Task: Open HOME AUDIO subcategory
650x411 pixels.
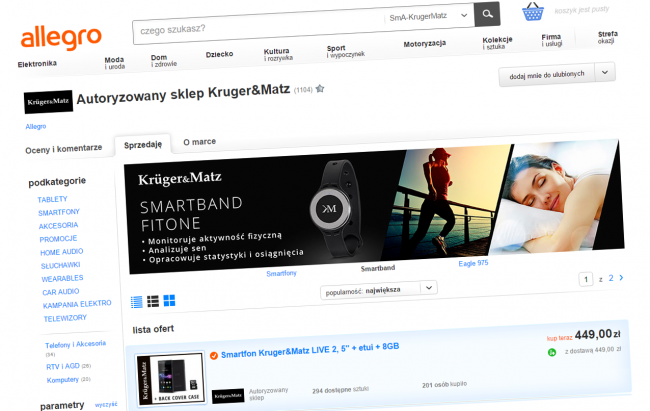Action: [62, 252]
